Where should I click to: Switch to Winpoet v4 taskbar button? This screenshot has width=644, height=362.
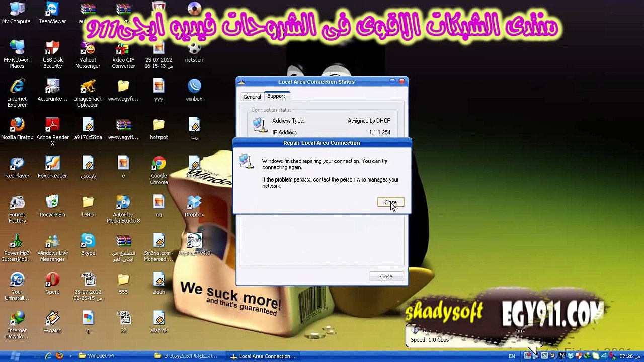[x=111, y=356]
